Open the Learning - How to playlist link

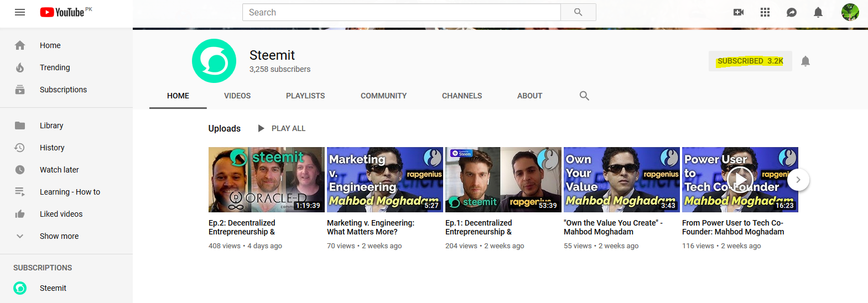click(x=70, y=192)
